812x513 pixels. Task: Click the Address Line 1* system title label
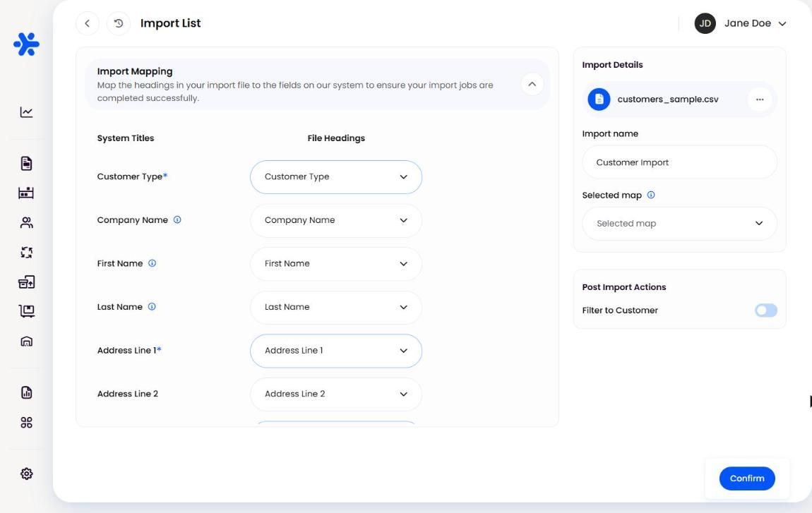129,351
